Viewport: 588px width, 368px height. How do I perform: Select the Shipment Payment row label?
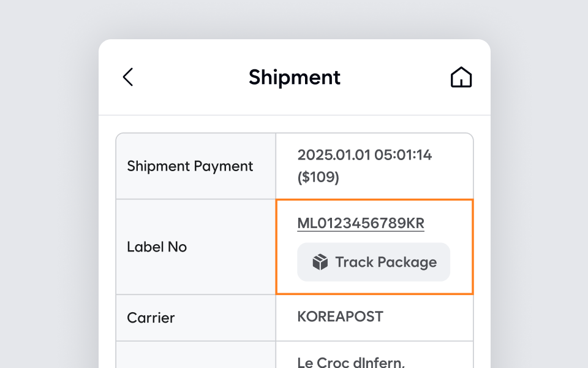pyautogui.click(x=190, y=166)
